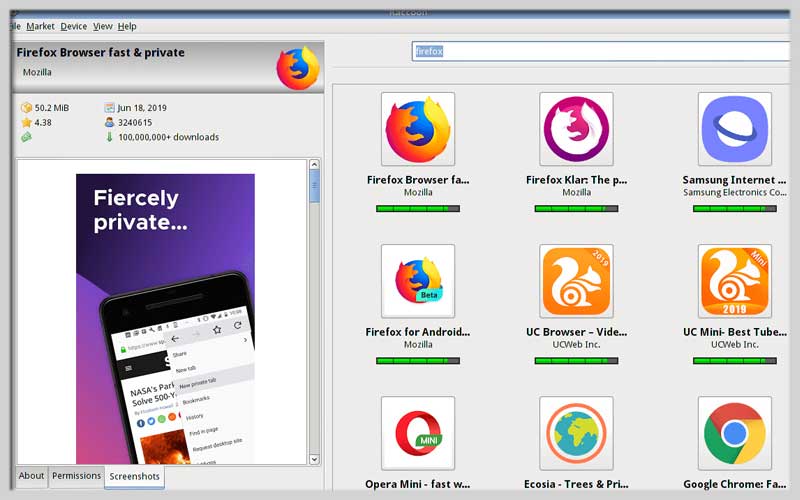Image resolution: width=800 pixels, height=500 pixels.
Task: Click the Firefox Browser fast & private title
Action: coord(101,53)
